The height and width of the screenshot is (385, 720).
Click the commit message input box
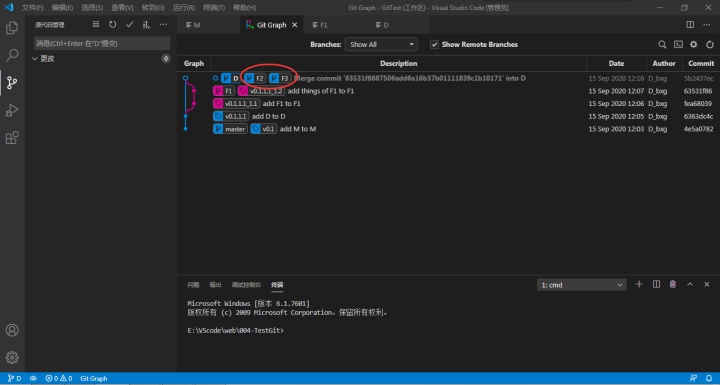[102, 43]
